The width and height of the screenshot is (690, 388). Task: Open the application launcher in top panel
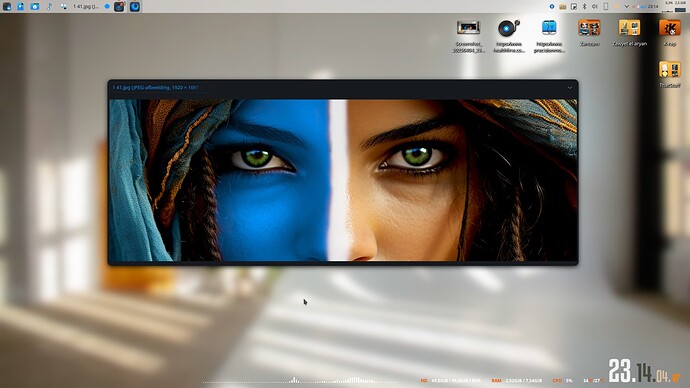7,7
